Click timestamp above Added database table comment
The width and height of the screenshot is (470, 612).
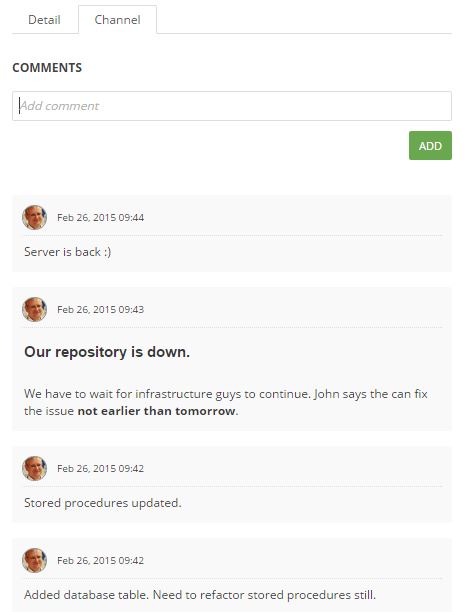click(x=100, y=560)
